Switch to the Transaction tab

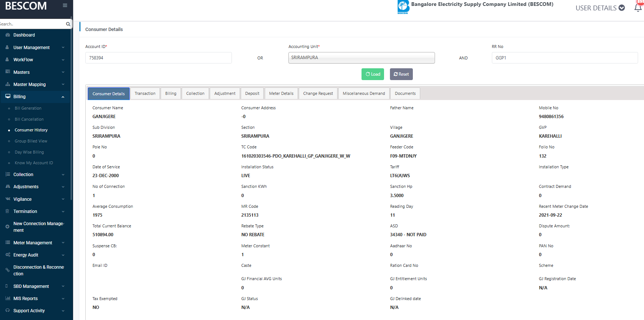tap(145, 93)
